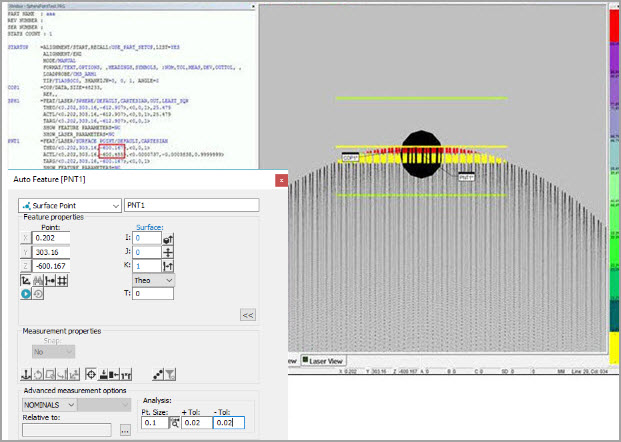Click the blue circular measure-now icon
This screenshot has height=442, width=621.
pyautogui.click(x=26, y=295)
